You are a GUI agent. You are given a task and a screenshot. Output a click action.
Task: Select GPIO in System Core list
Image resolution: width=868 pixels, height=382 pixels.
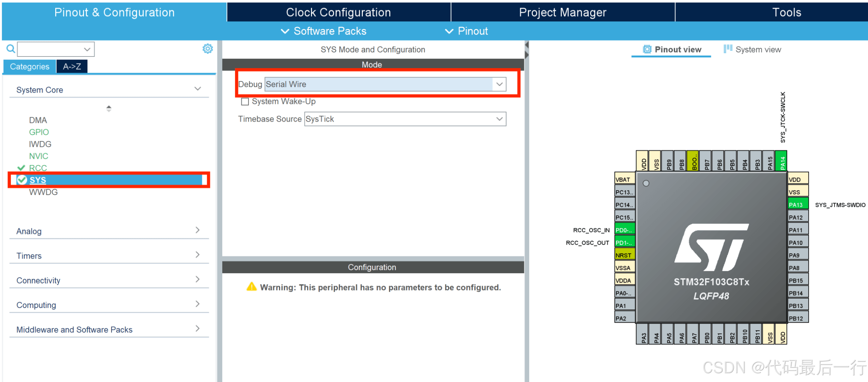pos(39,132)
